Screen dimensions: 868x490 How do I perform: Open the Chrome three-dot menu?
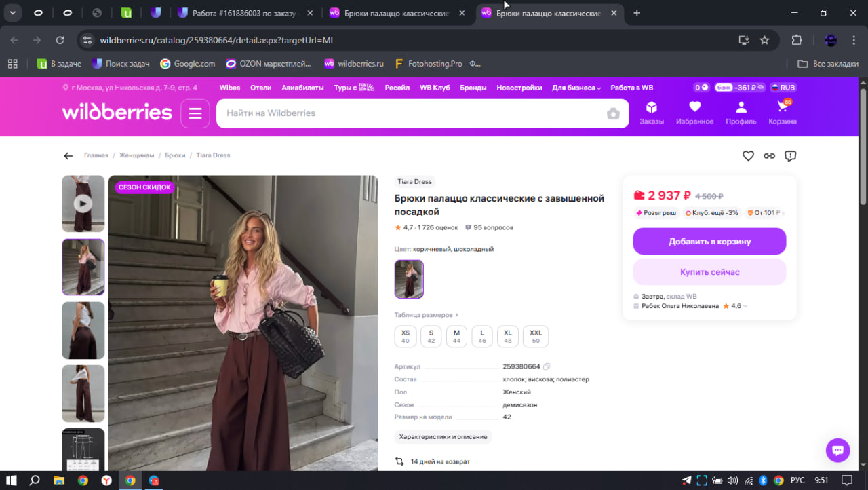click(853, 40)
